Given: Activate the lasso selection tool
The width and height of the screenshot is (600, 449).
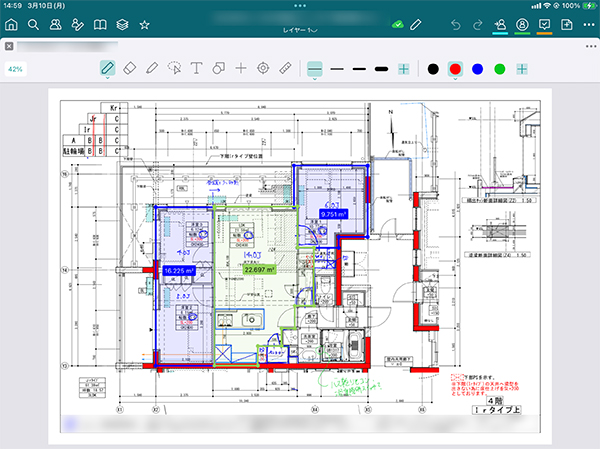Looking at the screenshot, I should pyautogui.click(x=174, y=68).
